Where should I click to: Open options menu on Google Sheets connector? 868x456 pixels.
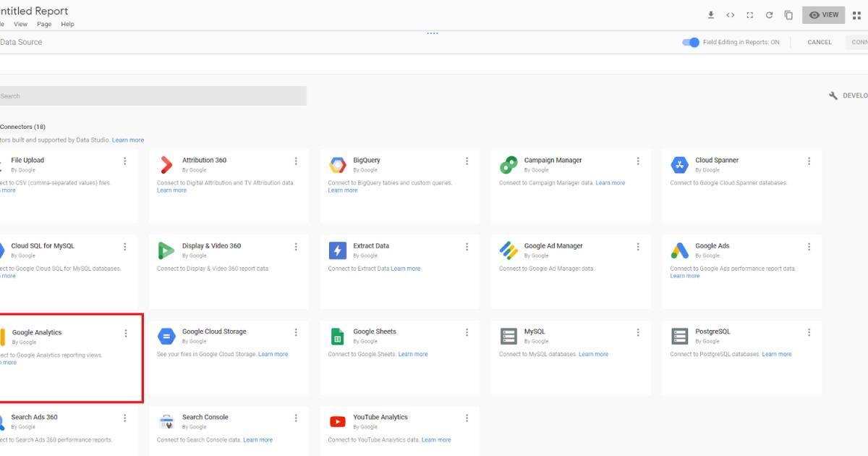click(x=467, y=332)
